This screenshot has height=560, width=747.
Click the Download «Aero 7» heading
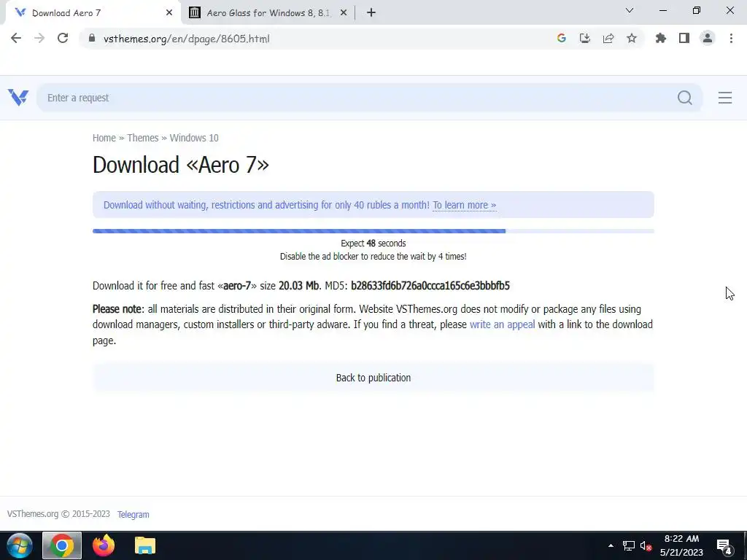point(181,165)
